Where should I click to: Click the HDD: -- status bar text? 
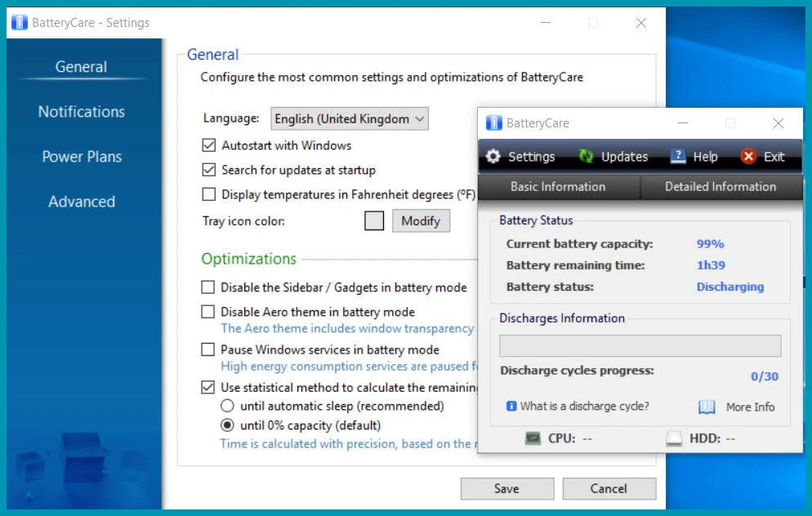pyautogui.click(x=712, y=438)
